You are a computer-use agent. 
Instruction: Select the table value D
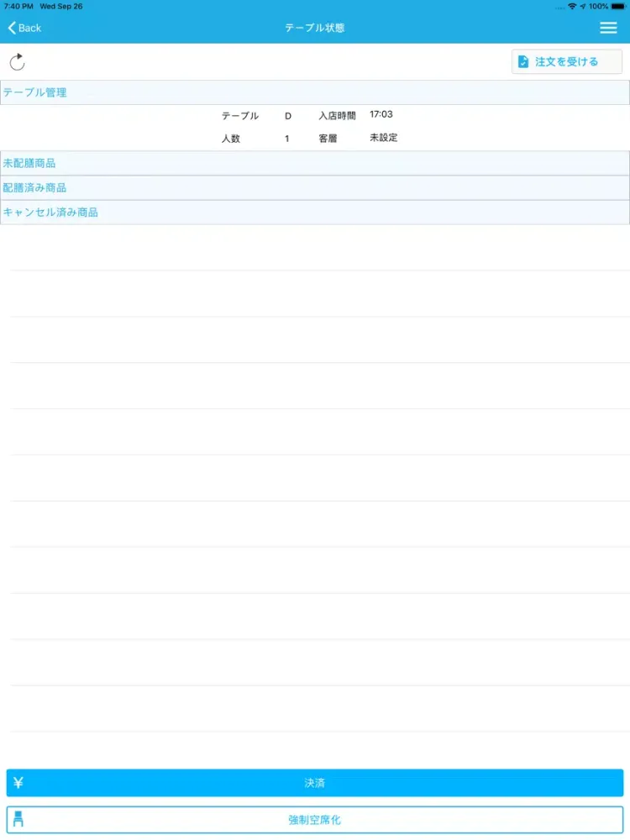tap(287, 116)
